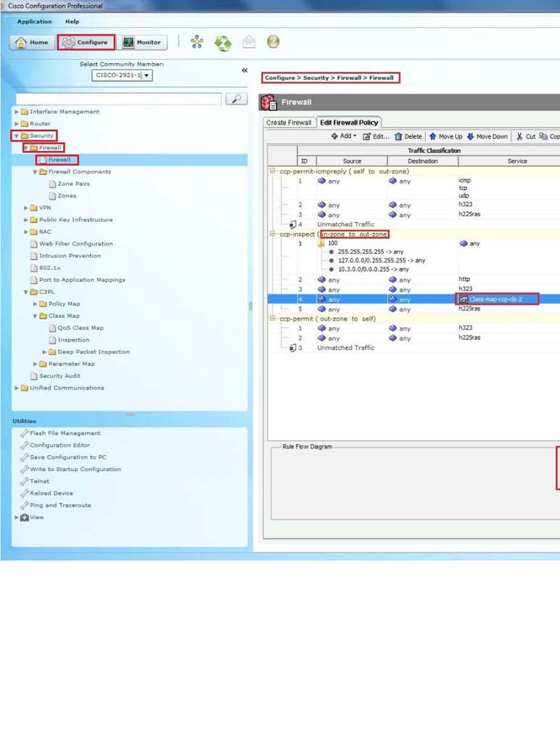Select the http service rule row
The width and height of the screenshot is (560, 743).
pos(413,279)
